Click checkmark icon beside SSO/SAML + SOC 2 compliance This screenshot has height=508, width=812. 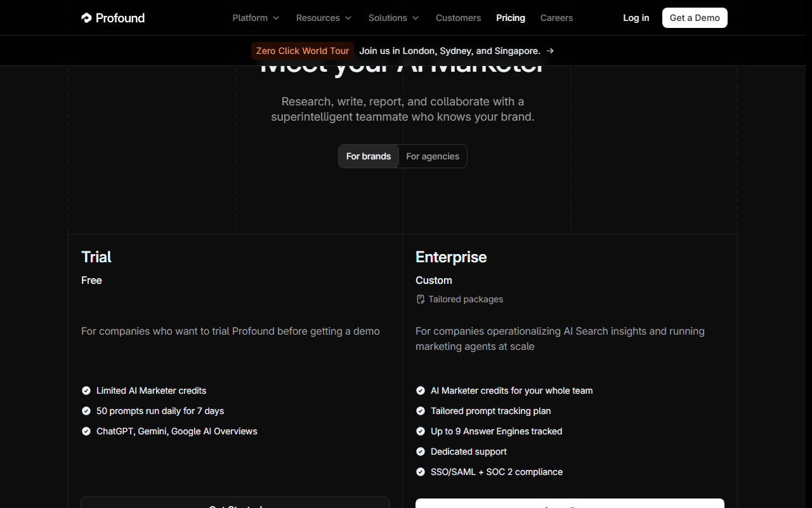(x=420, y=472)
